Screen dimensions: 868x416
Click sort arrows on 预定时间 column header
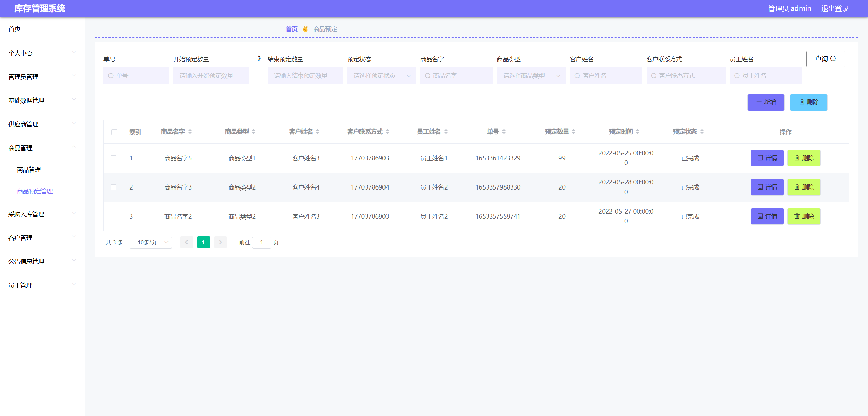[x=638, y=132]
